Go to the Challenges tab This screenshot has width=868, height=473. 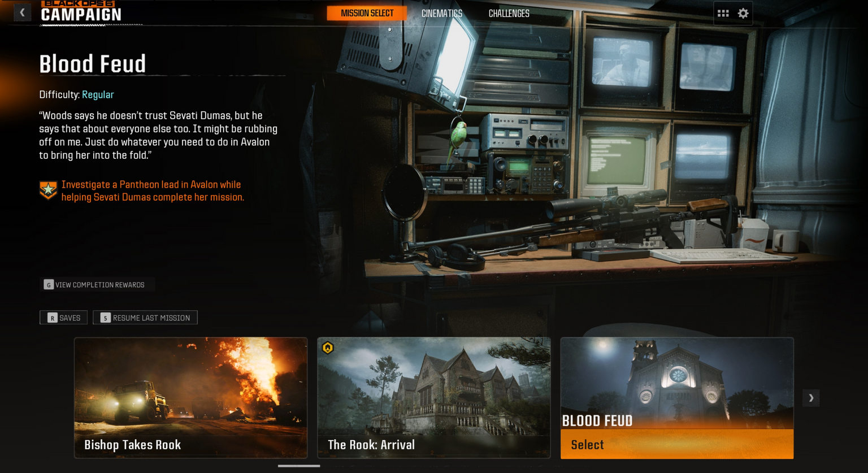tap(509, 14)
